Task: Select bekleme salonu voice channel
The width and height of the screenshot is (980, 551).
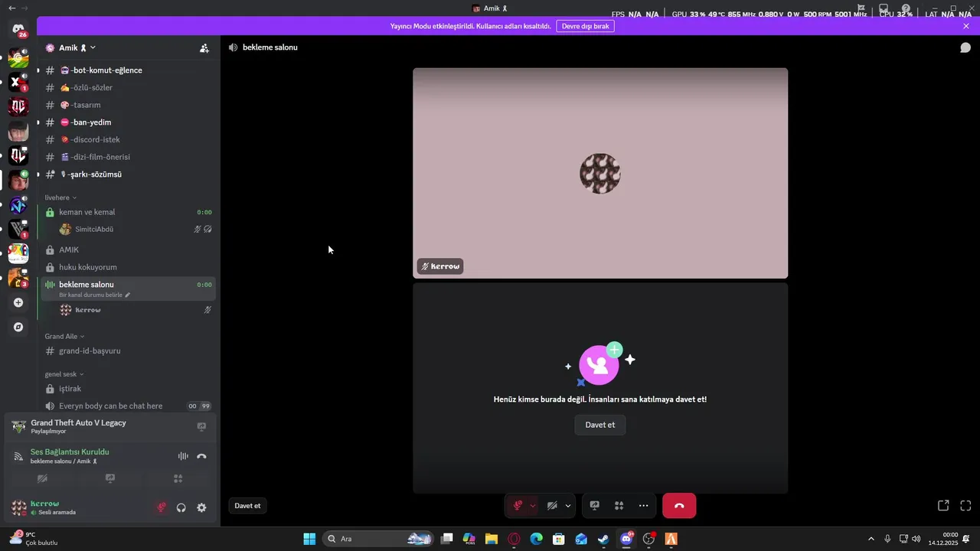Action: coord(128,289)
